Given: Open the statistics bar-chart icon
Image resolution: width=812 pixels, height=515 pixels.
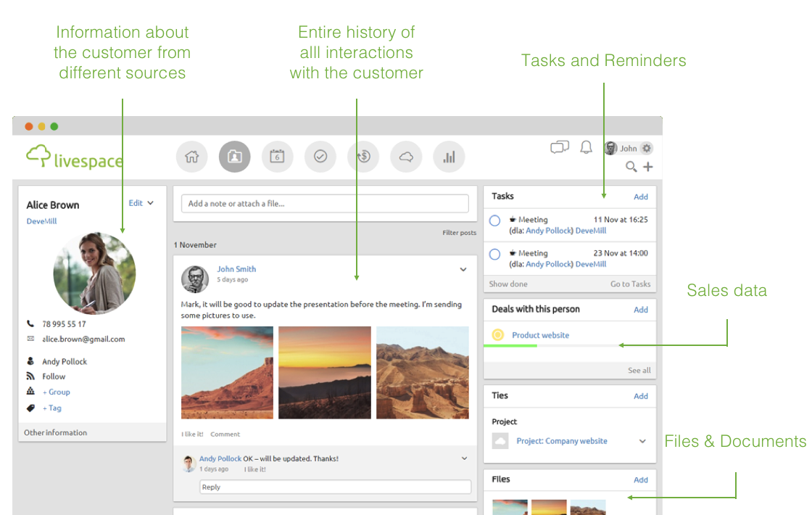Looking at the screenshot, I should (x=449, y=157).
